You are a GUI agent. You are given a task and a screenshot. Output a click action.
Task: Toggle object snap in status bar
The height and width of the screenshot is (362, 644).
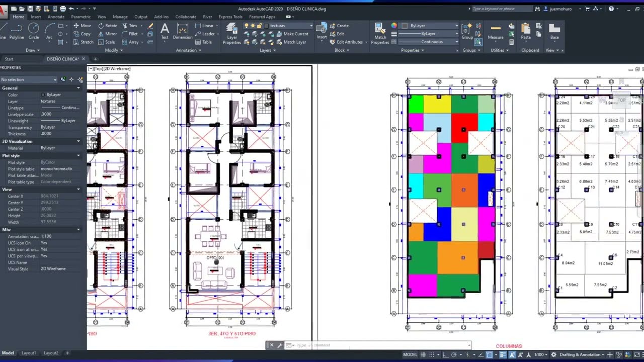point(489,354)
